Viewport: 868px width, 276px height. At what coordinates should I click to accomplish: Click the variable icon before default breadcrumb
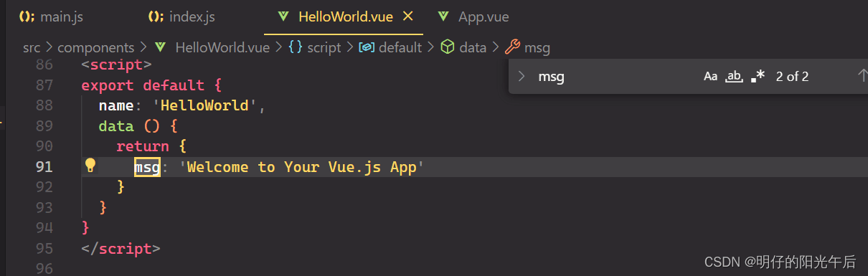click(x=367, y=47)
